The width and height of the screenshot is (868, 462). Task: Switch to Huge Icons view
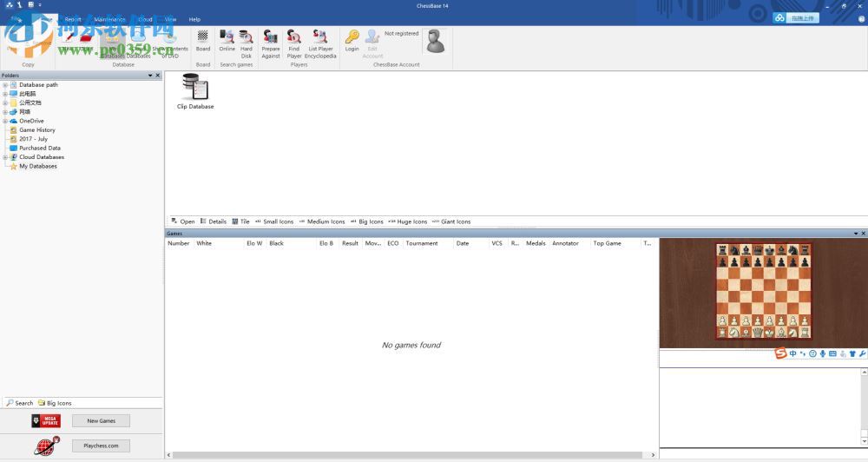click(407, 221)
